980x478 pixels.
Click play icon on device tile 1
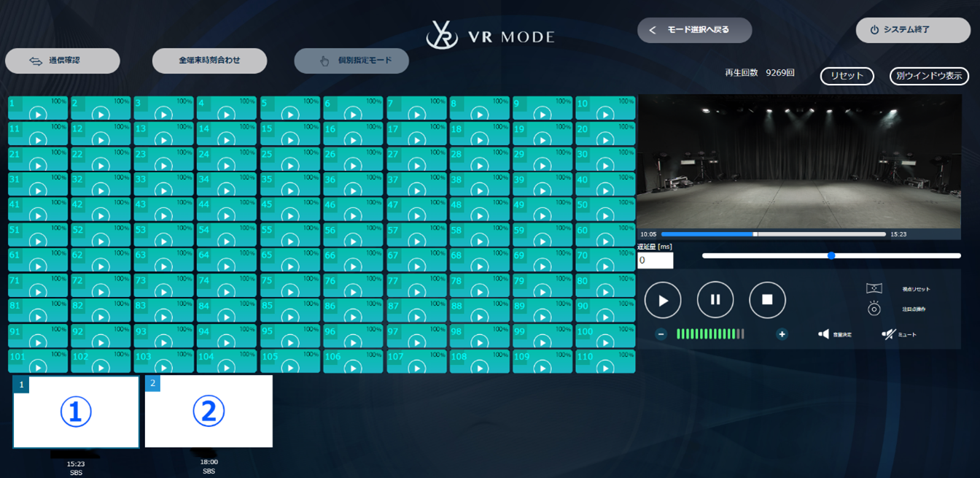pyautogui.click(x=38, y=115)
